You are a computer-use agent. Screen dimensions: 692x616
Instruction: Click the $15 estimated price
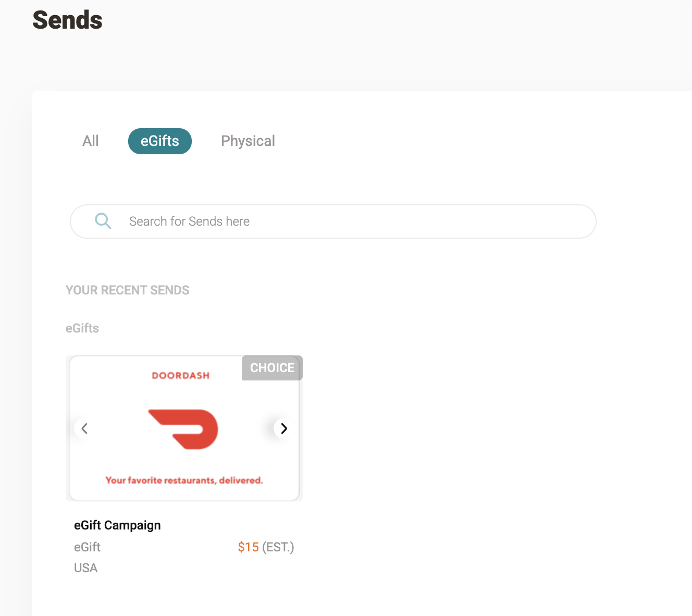248,547
